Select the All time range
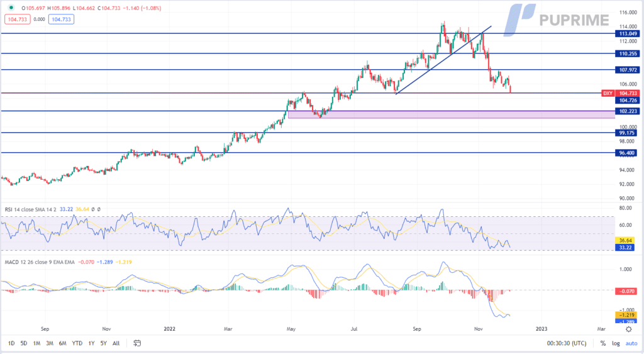 116,343
